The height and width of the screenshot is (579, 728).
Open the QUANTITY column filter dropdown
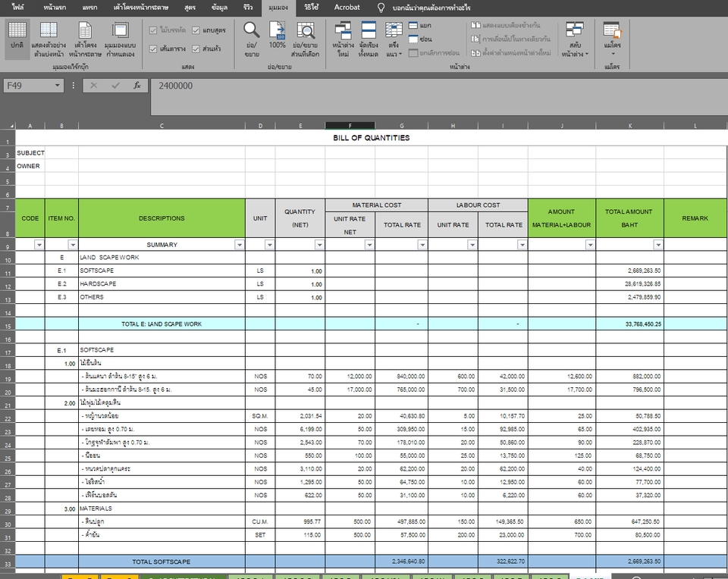(x=319, y=245)
